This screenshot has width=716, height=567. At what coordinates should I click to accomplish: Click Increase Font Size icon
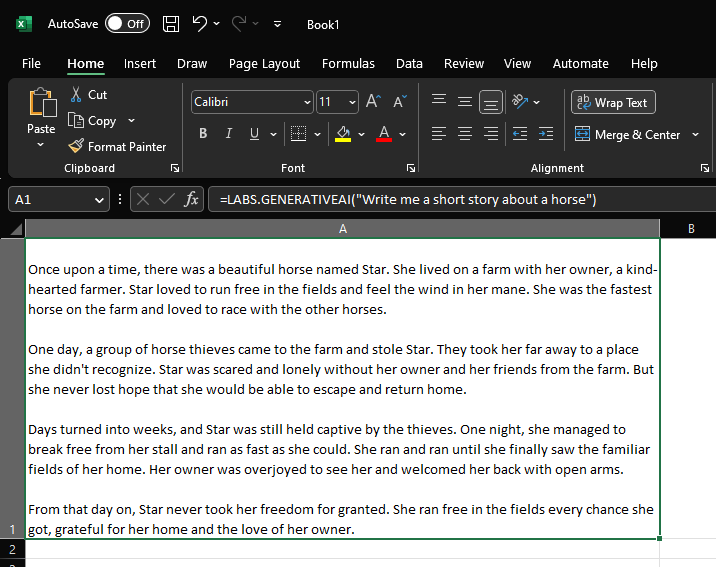click(x=373, y=101)
